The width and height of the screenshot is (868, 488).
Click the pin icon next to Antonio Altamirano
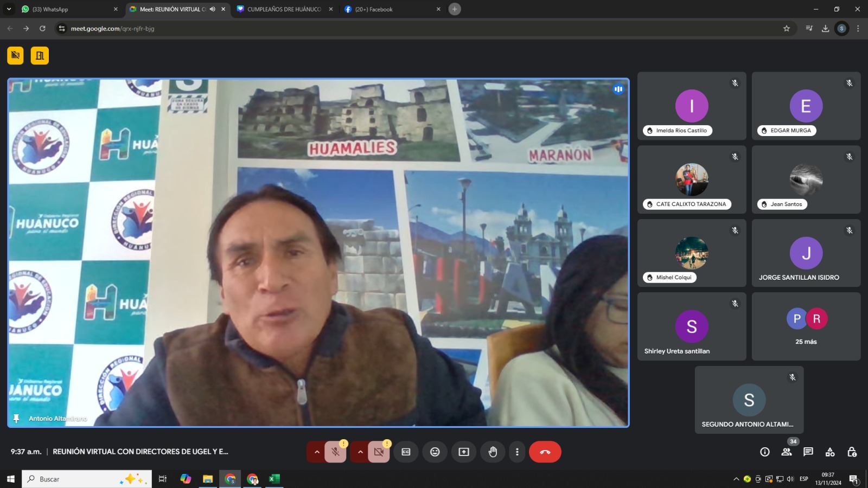click(x=16, y=419)
